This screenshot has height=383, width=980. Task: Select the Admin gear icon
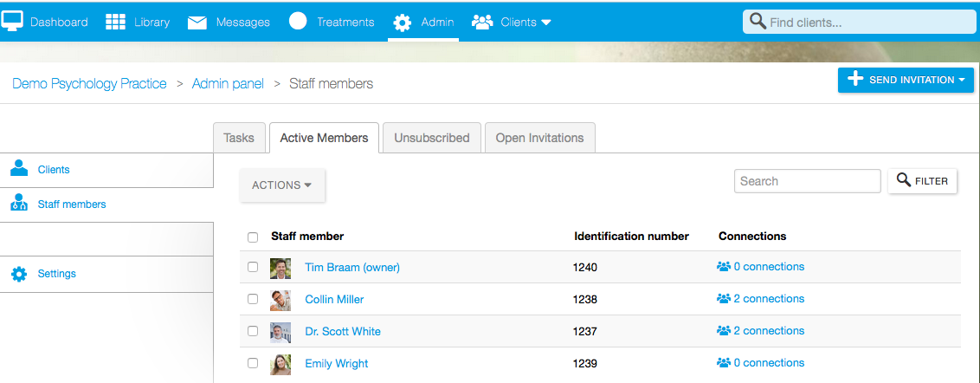[x=402, y=23]
